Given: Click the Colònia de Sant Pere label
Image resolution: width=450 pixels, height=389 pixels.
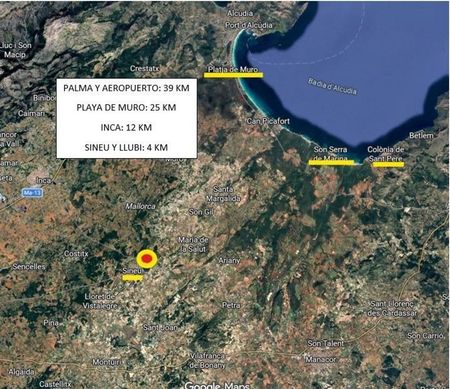Looking at the screenshot, I should pos(386,154).
